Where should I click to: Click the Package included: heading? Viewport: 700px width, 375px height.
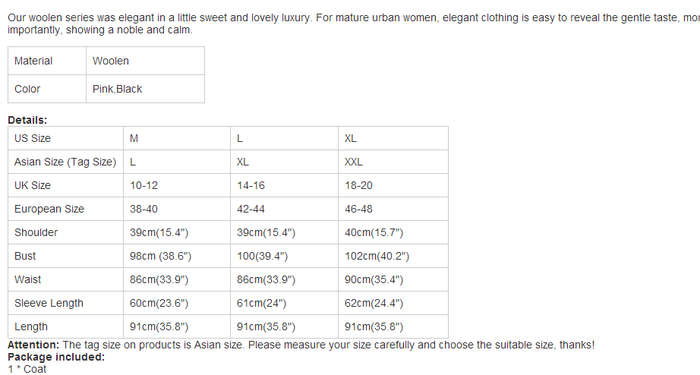point(56,357)
